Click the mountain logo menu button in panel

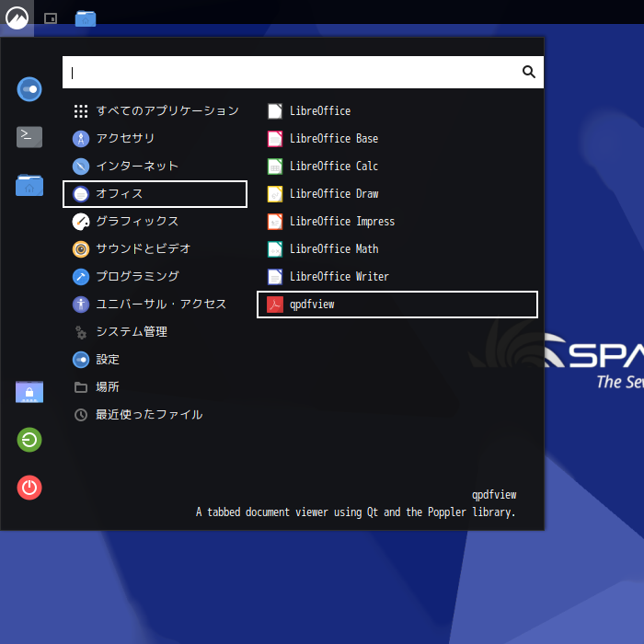17,17
